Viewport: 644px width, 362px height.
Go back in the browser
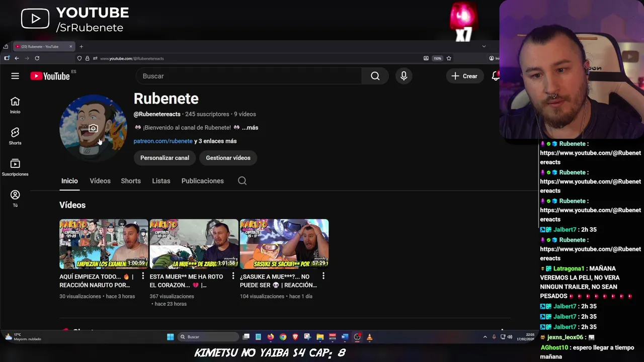17,58
